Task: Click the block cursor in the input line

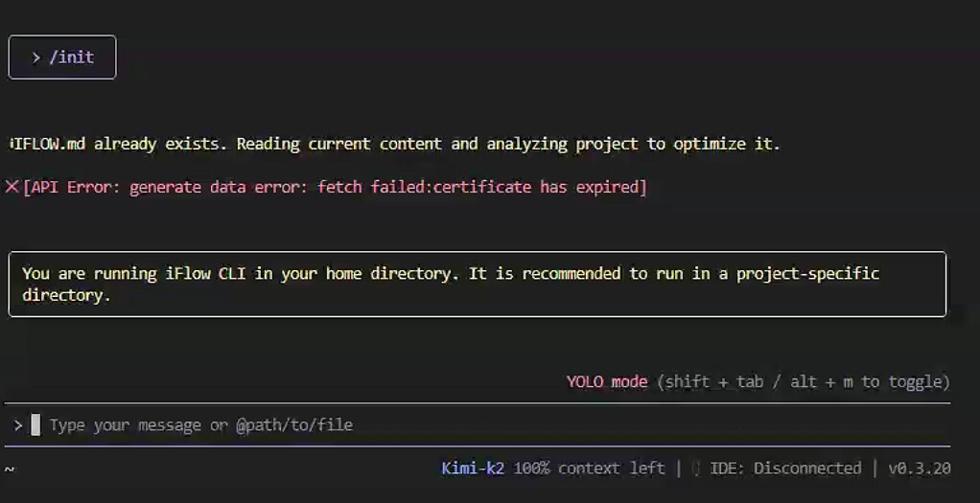Action: tap(35, 424)
